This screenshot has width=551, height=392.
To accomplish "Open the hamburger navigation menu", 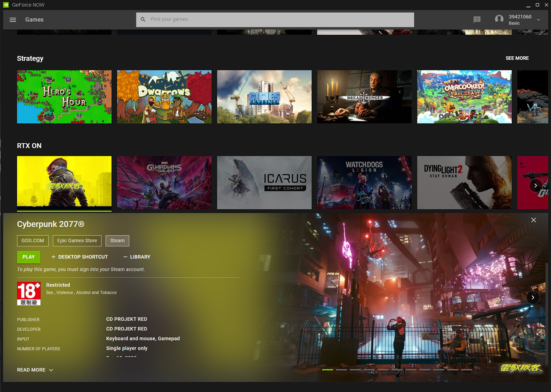I will 13,20.
